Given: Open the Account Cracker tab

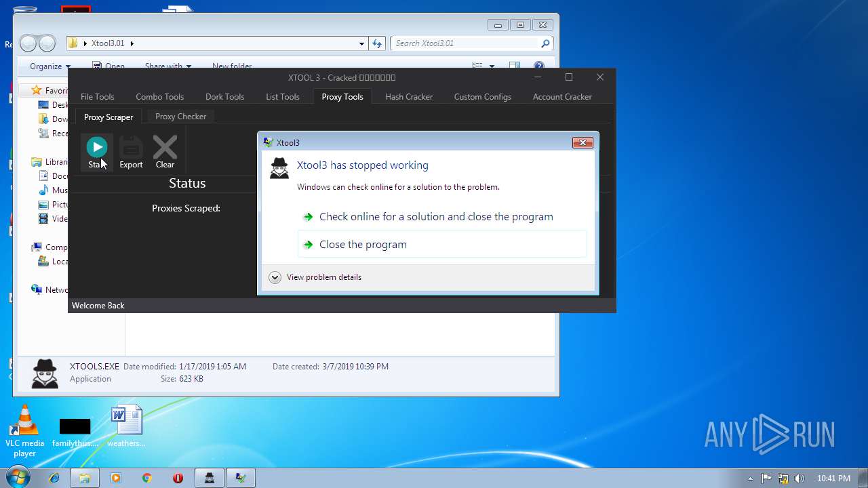Looking at the screenshot, I should (x=562, y=97).
